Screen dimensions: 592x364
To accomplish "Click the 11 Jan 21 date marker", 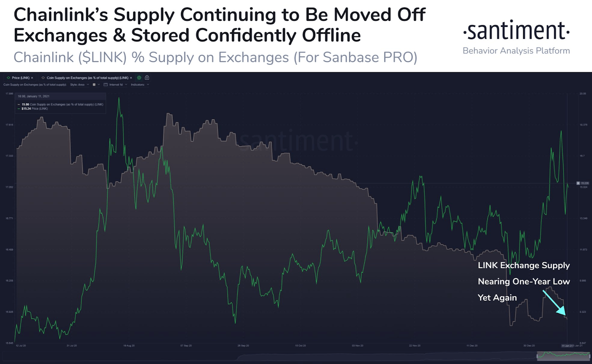I will pos(567,346).
